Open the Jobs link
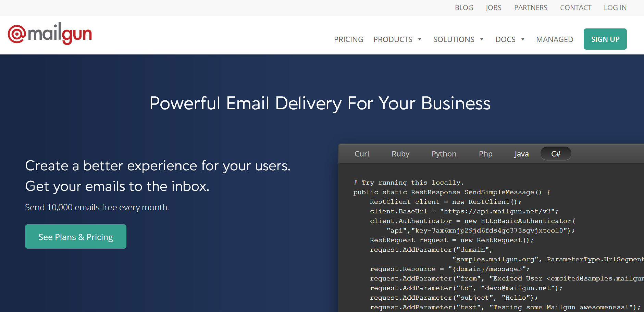644x312 pixels. tap(493, 8)
